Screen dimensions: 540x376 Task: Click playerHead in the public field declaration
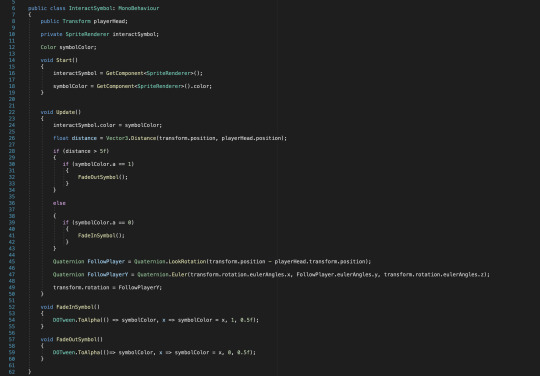pos(109,21)
